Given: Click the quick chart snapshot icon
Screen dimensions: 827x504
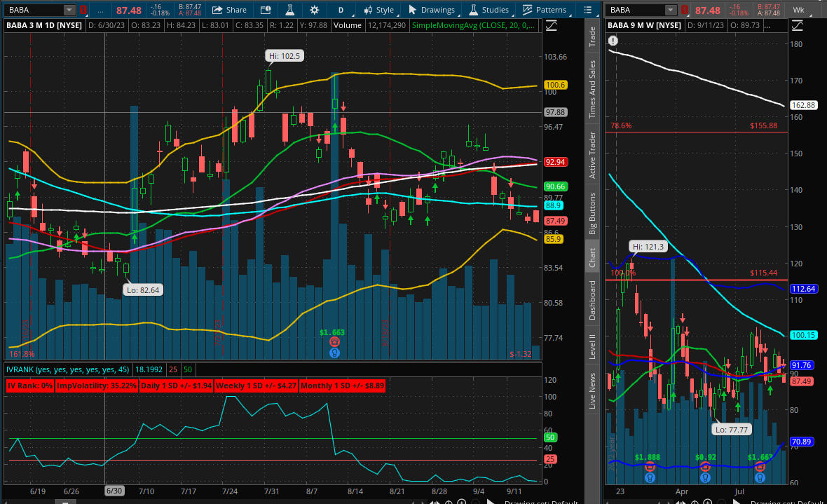Looking at the screenshot, I should point(265,10).
